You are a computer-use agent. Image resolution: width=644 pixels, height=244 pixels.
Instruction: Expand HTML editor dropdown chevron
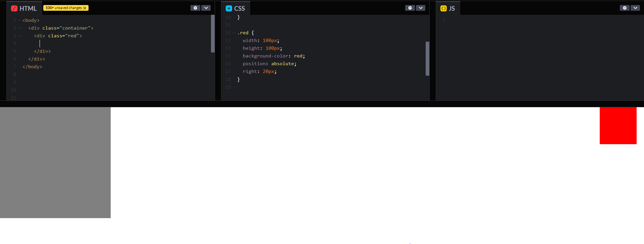click(206, 8)
